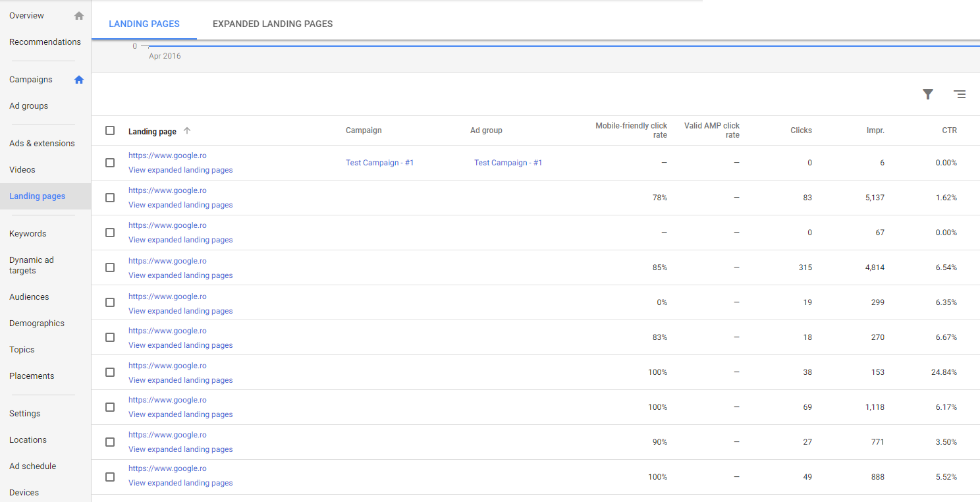
Task: Sort by Landing page using the arrow icon
Action: 187,130
